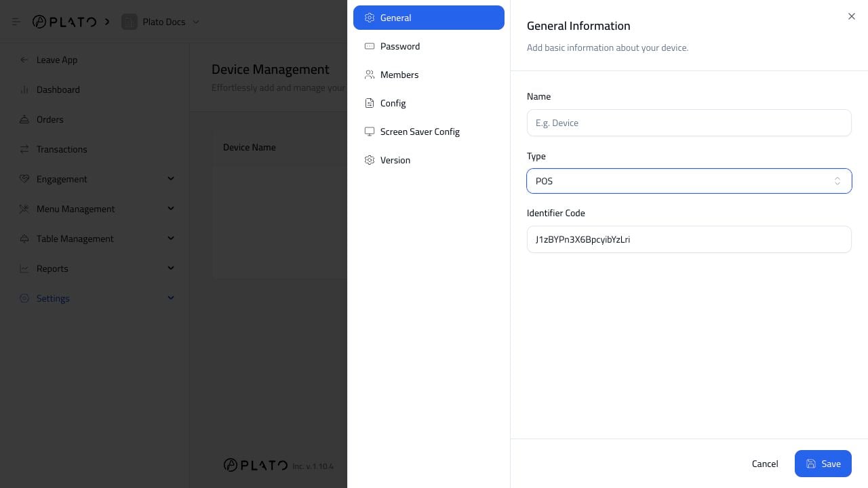Click the Settings gear icon in sidebar
The width and height of the screenshot is (868, 488).
[24, 298]
